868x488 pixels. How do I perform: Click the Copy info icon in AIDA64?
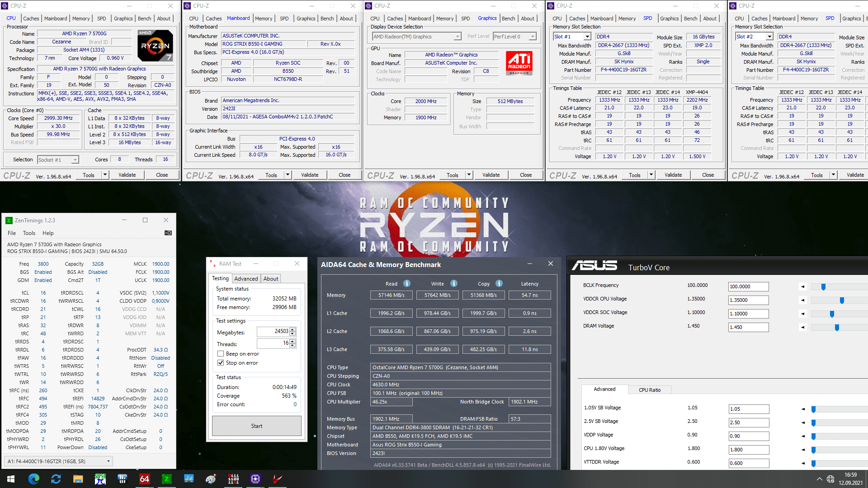click(499, 283)
